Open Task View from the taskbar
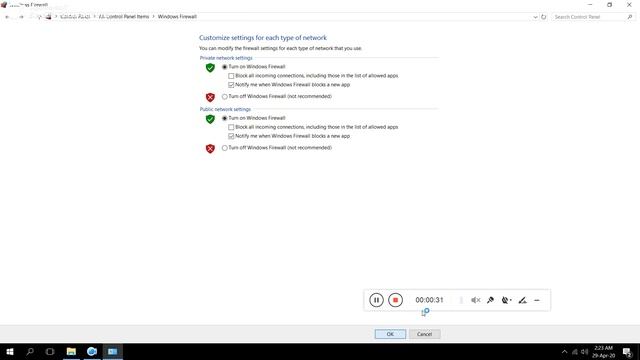Screen dimensions: 640x360 point(50,351)
